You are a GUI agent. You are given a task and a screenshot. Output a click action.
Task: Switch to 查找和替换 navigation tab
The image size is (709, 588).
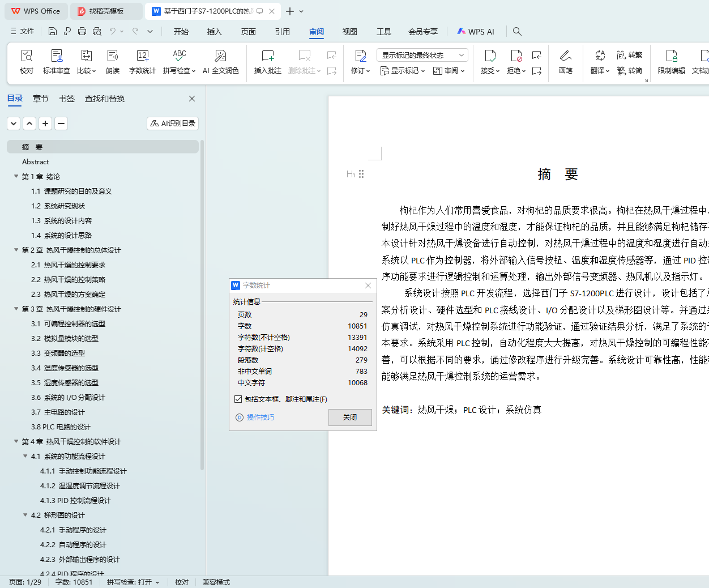tap(105, 99)
